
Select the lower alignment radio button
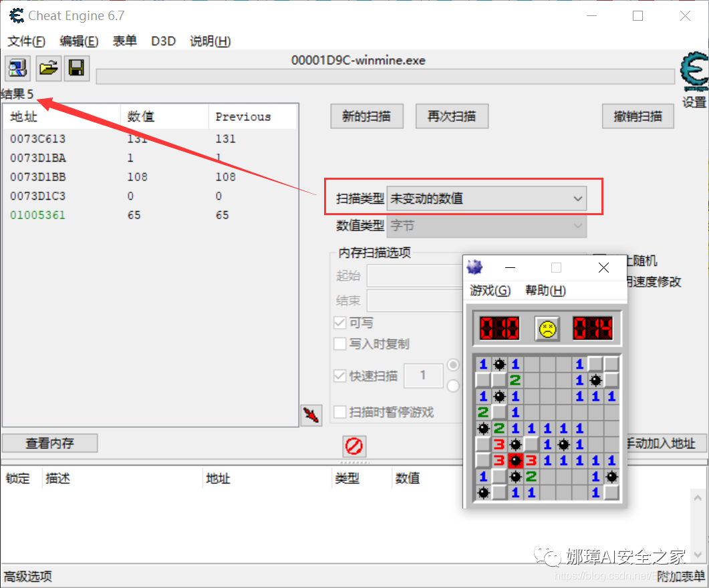[453, 386]
